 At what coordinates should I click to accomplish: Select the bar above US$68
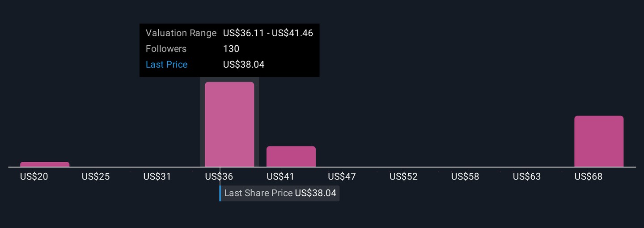[599, 141]
